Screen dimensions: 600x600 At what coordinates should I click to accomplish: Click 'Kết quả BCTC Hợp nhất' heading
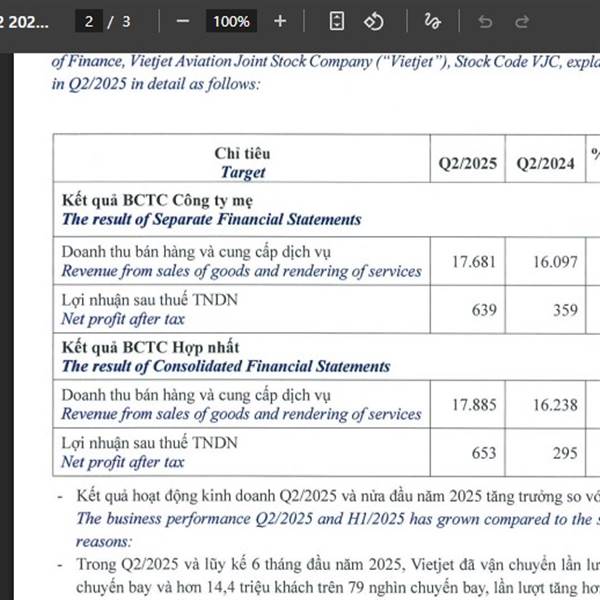(150, 347)
